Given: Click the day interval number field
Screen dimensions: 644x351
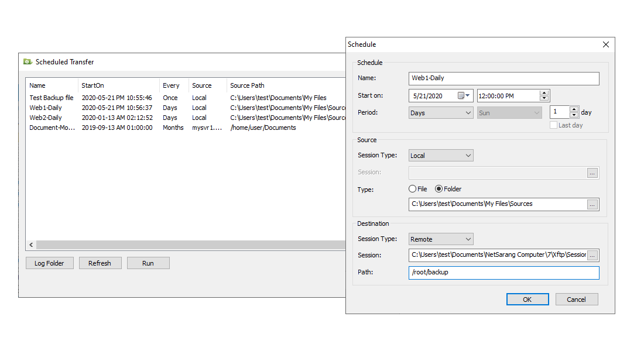Looking at the screenshot, I should click(560, 112).
